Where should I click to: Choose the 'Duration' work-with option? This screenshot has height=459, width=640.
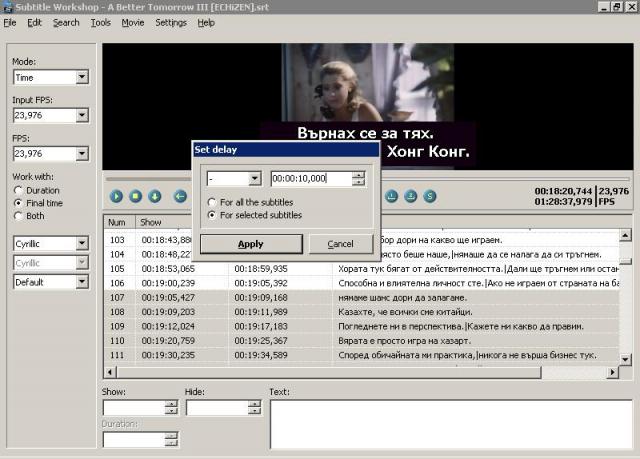(19, 190)
